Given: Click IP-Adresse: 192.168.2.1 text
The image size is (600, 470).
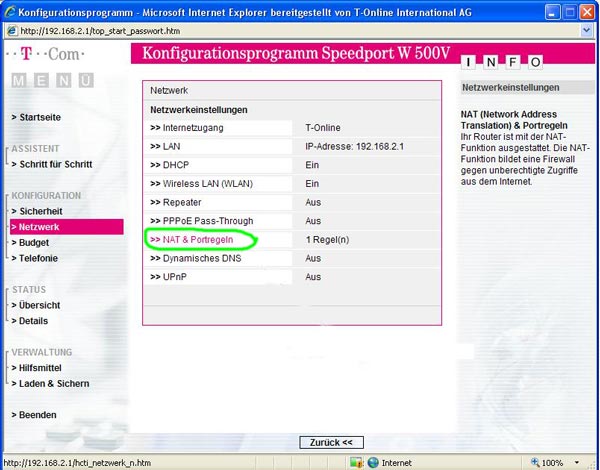Looking at the screenshot, I should click(354, 147).
